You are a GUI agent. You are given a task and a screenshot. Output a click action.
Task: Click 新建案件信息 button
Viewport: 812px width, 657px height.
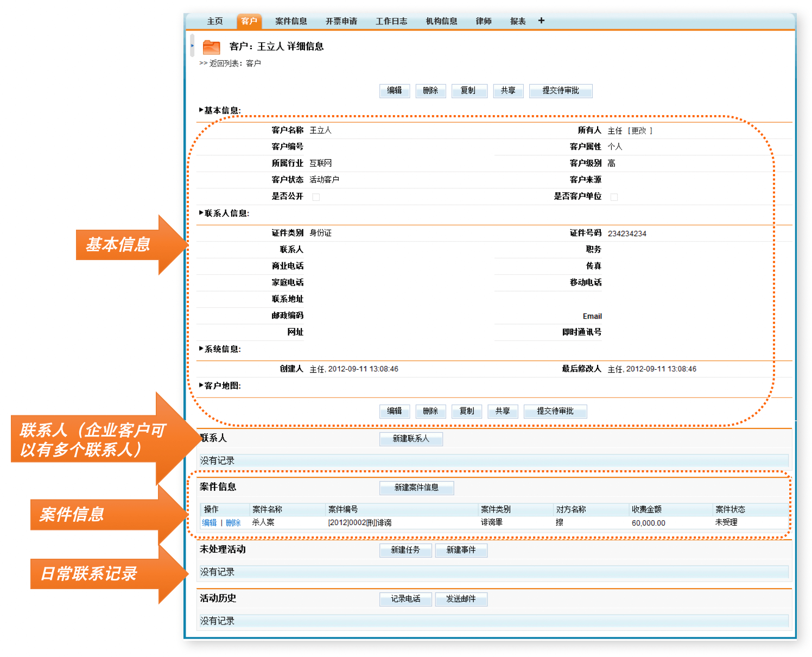tap(416, 488)
